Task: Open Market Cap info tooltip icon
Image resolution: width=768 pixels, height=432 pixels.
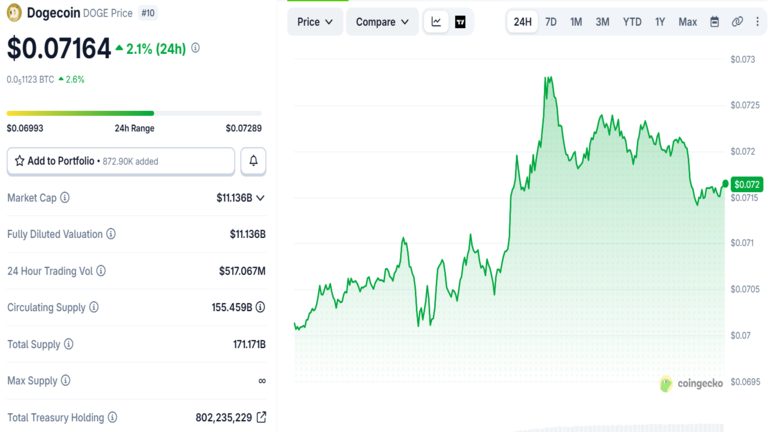Action: click(65, 197)
